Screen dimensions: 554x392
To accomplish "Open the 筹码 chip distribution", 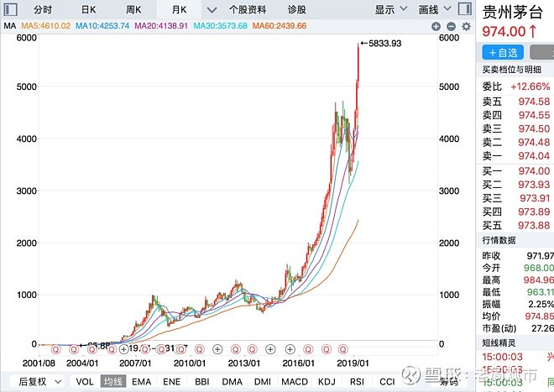I will 449,382.
